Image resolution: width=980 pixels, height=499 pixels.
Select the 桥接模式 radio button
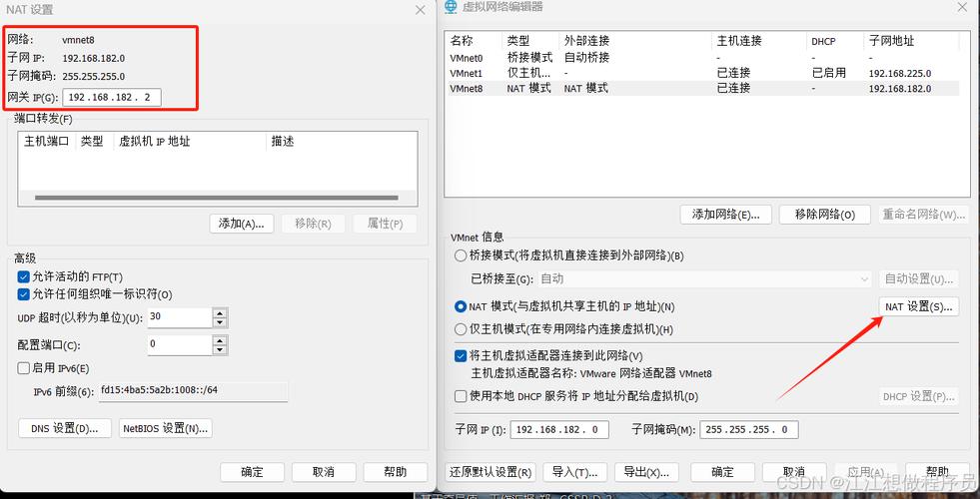click(x=461, y=255)
